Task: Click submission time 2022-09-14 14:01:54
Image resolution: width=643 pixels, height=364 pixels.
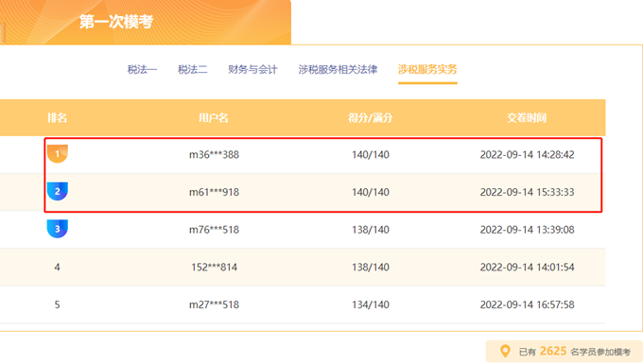Action: click(x=527, y=268)
